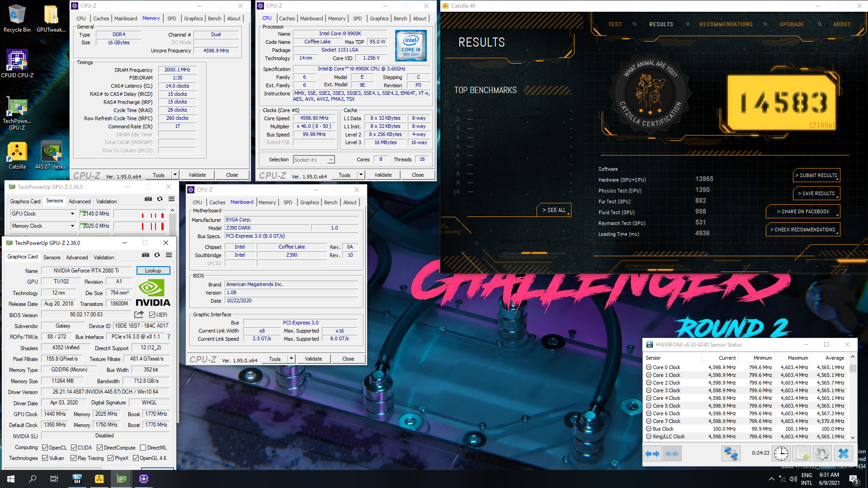Open Windows Start menu
Image resolution: width=868 pixels, height=488 pixels.
click(x=11, y=479)
